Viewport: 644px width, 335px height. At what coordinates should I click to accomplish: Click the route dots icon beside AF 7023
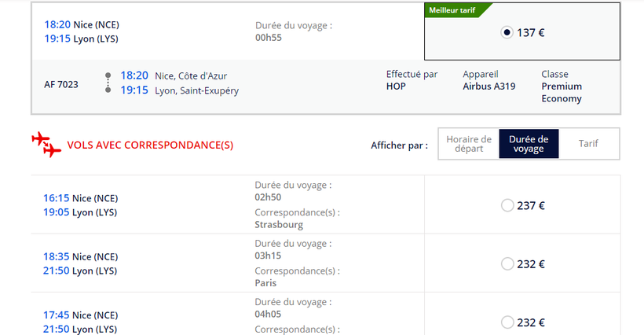(x=108, y=83)
